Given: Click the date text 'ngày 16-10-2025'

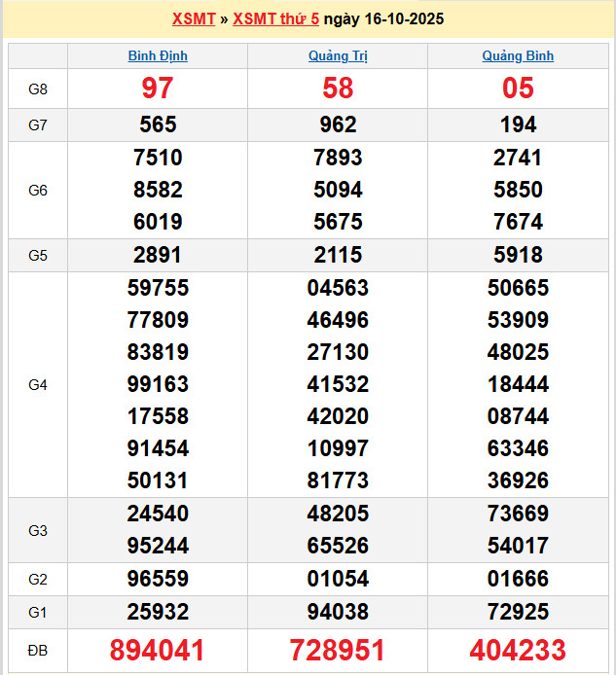Looking at the screenshot, I should [383, 18].
